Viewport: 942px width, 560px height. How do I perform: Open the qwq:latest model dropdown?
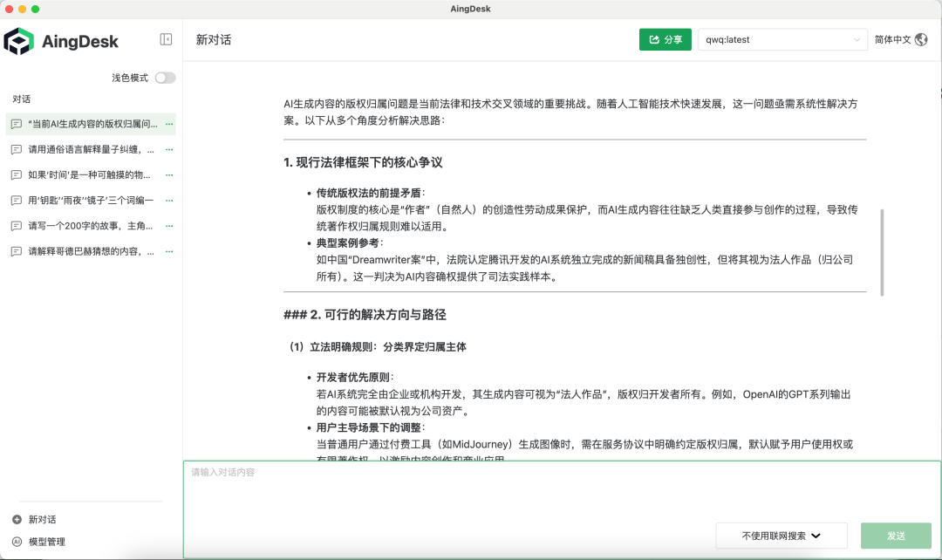782,39
